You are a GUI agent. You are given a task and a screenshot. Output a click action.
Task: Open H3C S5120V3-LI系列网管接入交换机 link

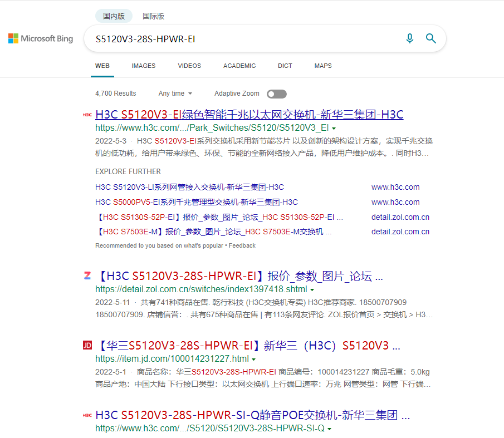[x=190, y=187]
